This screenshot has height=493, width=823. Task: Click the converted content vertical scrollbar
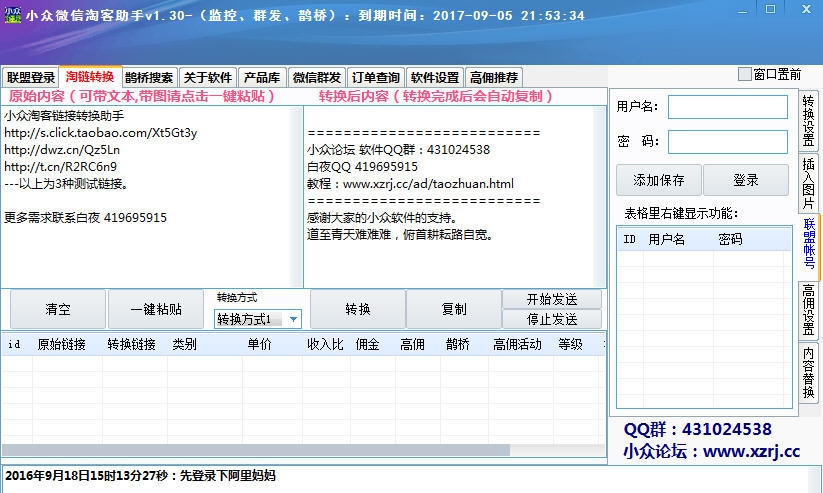(599, 197)
